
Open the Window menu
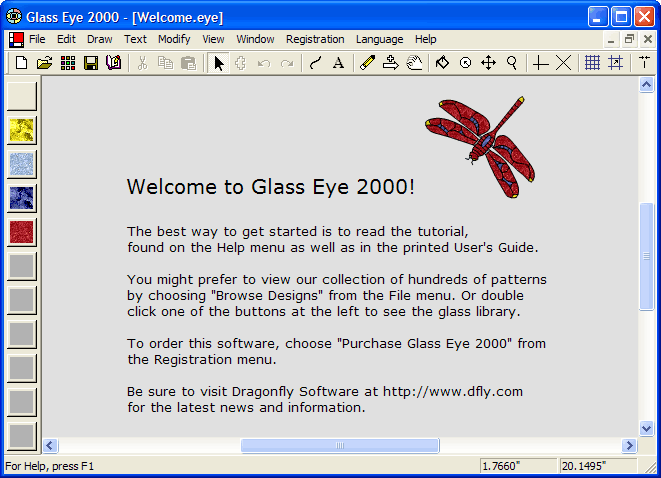point(255,39)
